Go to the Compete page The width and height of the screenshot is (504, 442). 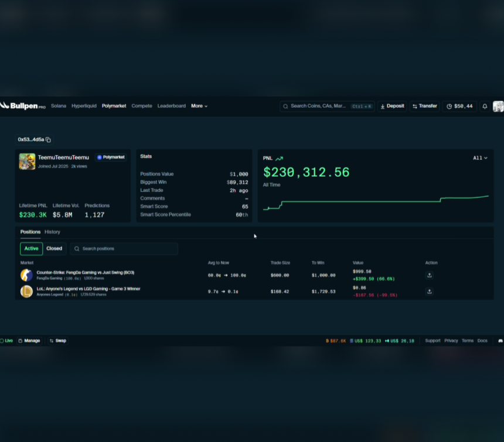tap(142, 106)
